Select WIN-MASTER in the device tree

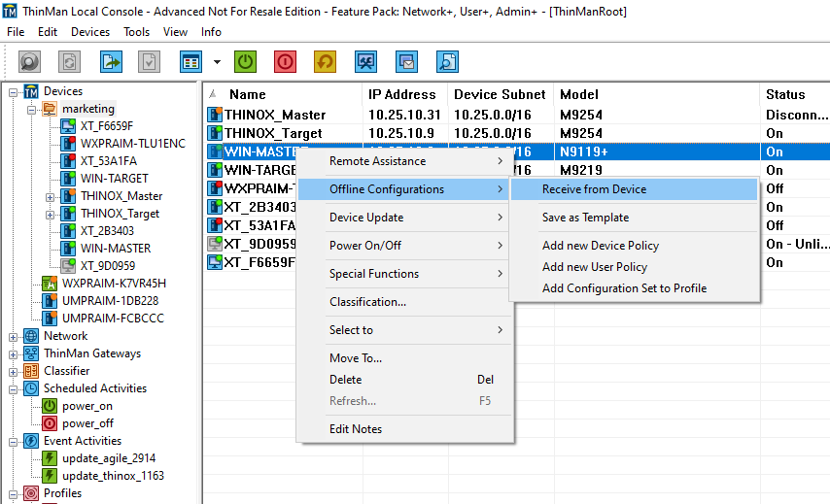coord(116,248)
